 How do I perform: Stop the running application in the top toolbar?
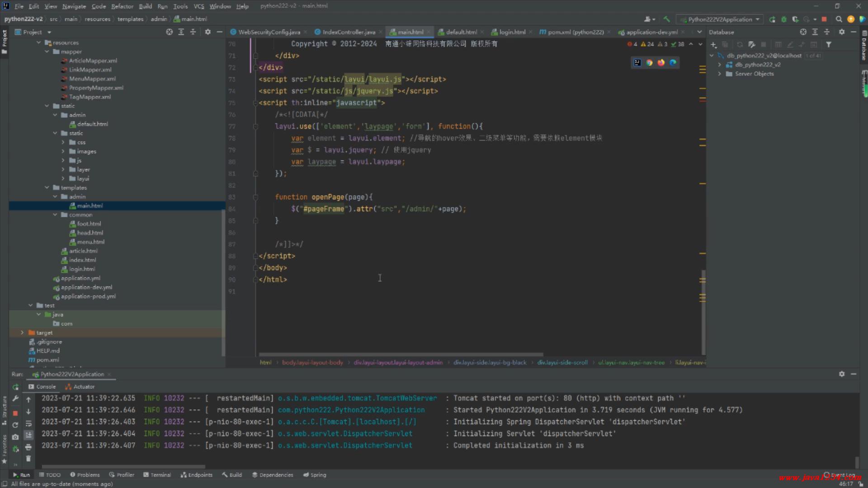pyautogui.click(x=824, y=19)
